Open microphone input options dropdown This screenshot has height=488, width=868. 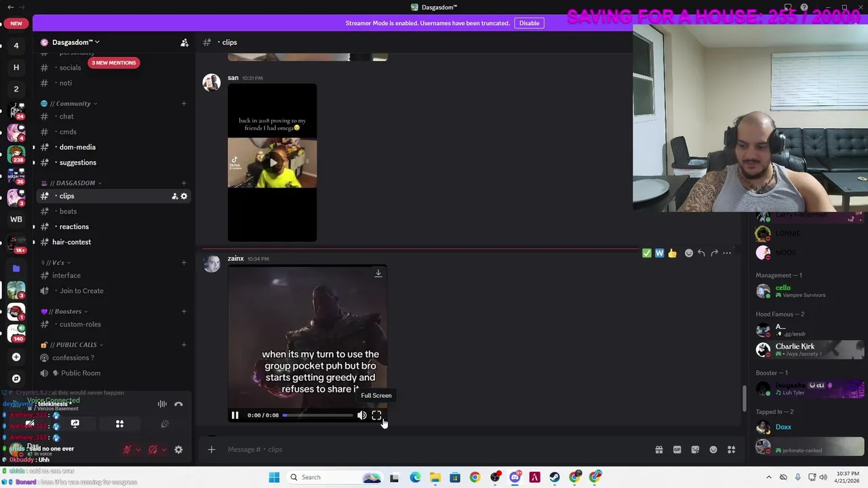tap(138, 449)
